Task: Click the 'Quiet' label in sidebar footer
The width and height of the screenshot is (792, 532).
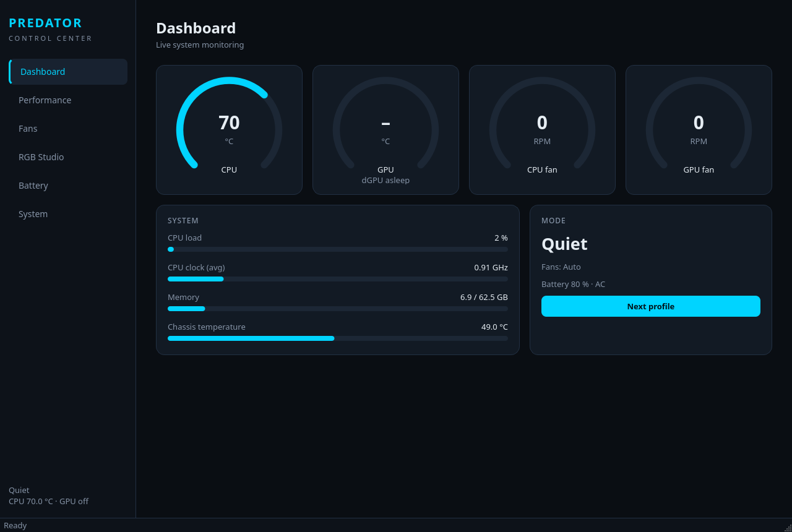Action: pos(19,491)
